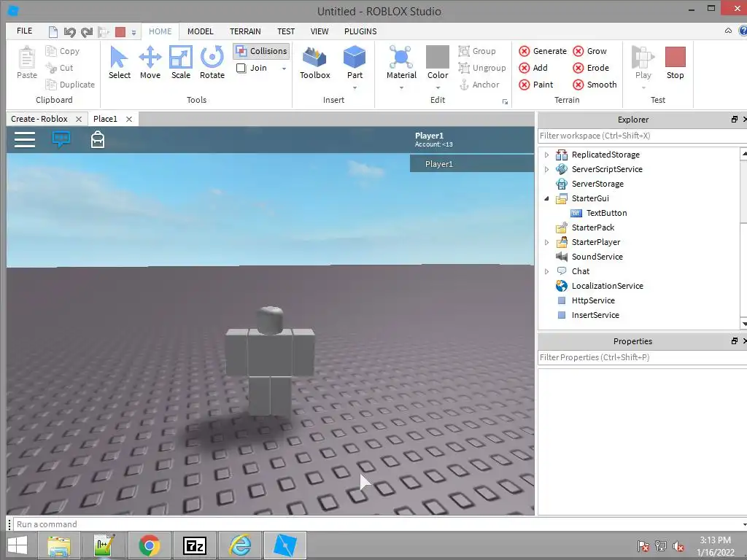Viewport: 747px width, 560px height.
Task: Switch to the MODEL ribbon tab
Action: pyautogui.click(x=200, y=31)
